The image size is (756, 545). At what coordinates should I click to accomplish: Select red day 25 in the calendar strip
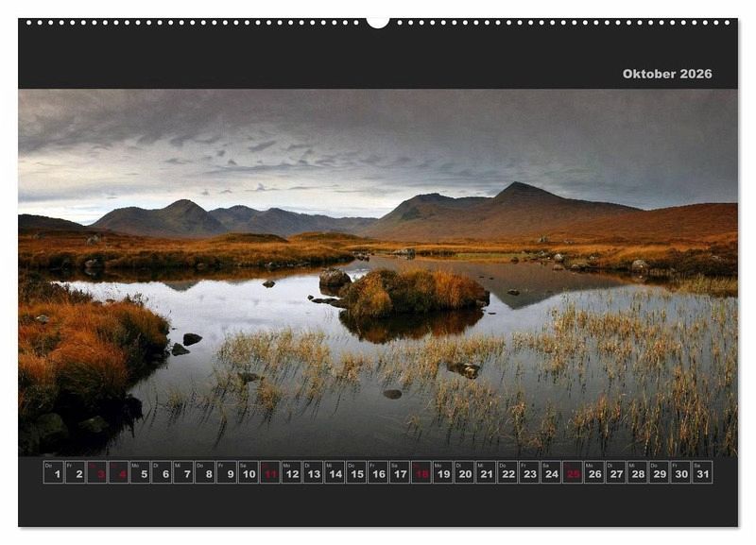(x=574, y=472)
